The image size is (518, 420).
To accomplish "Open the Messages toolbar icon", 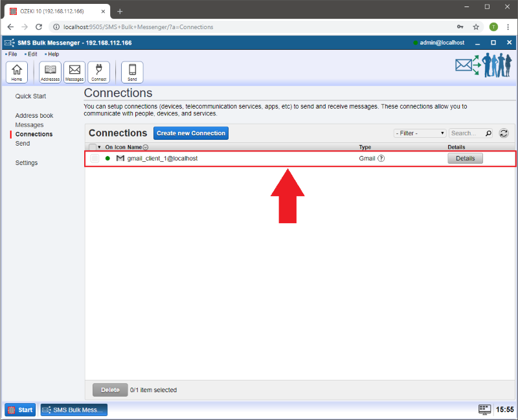I will tap(74, 72).
